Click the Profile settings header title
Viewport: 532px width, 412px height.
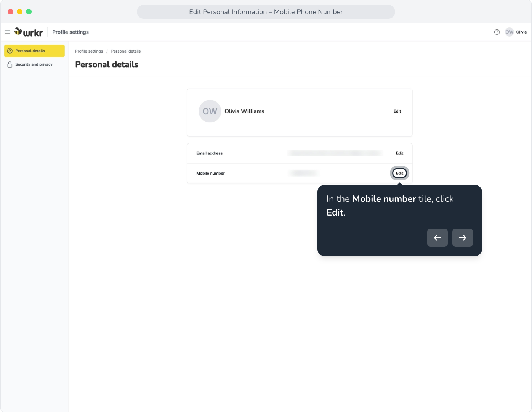(x=71, y=32)
